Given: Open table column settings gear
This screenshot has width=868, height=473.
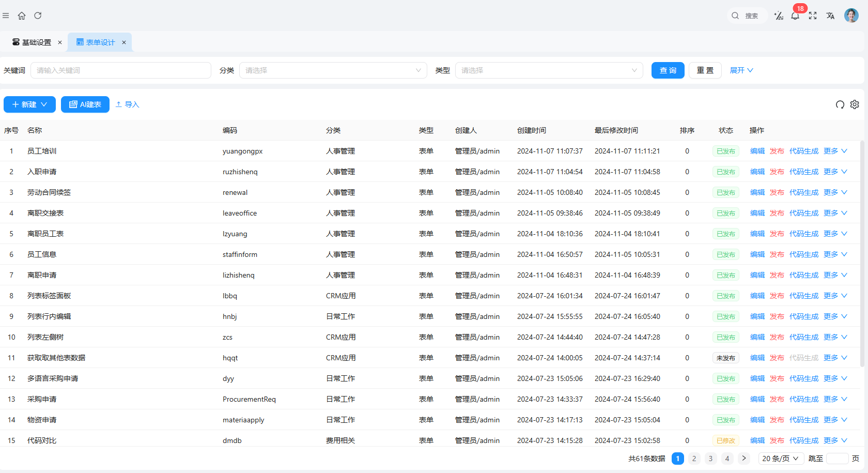Looking at the screenshot, I should click(855, 104).
